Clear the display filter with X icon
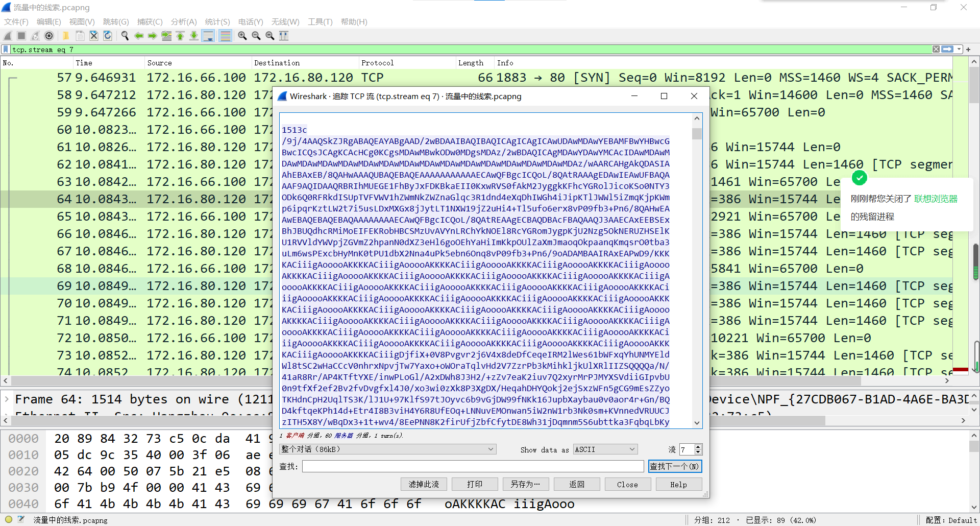This screenshot has width=980, height=526. (936, 50)
